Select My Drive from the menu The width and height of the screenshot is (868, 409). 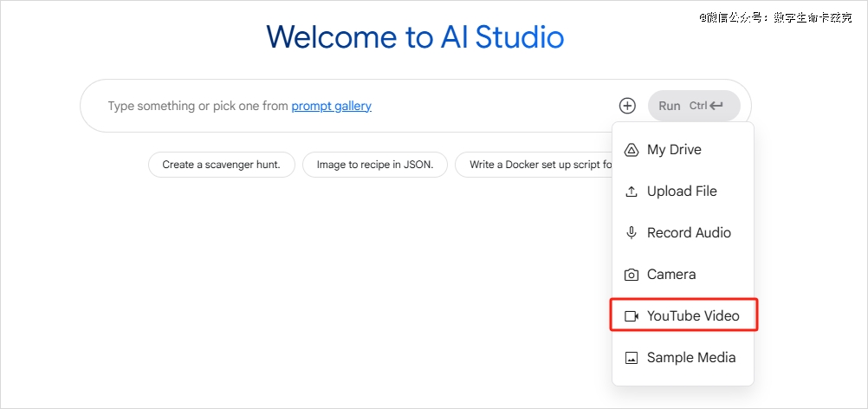pyautogui.click(x=683, y=150)
